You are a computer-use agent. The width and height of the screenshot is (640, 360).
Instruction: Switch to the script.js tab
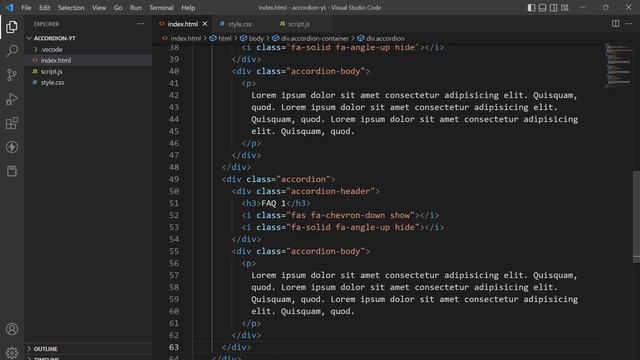(300, 24)
